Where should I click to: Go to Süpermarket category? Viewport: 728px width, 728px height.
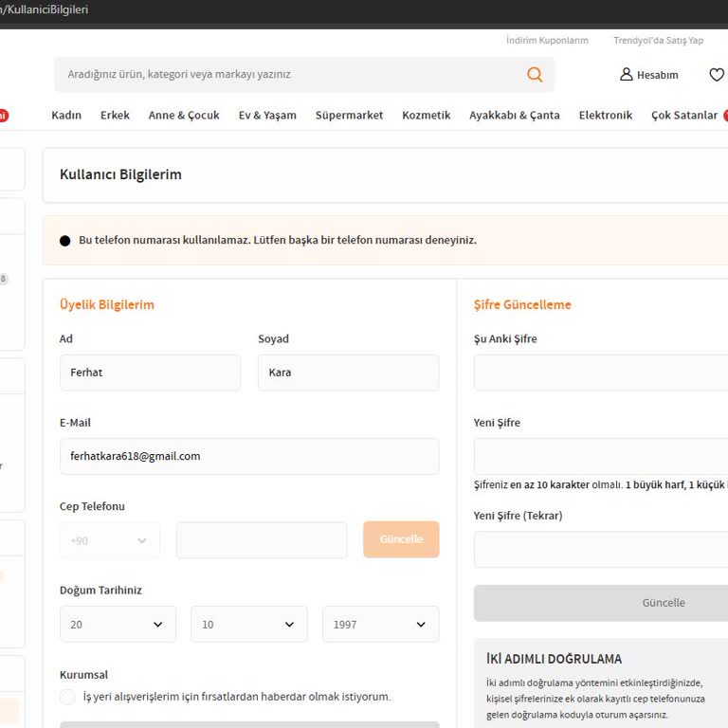point(349,116)
